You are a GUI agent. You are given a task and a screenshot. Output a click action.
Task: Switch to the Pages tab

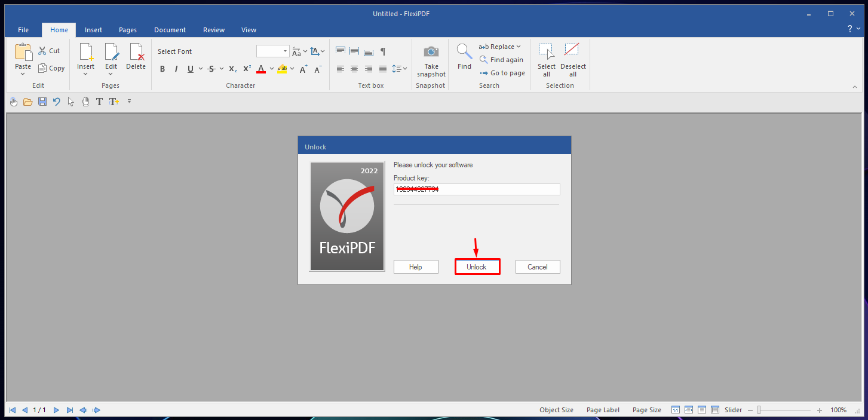[128, 30]
